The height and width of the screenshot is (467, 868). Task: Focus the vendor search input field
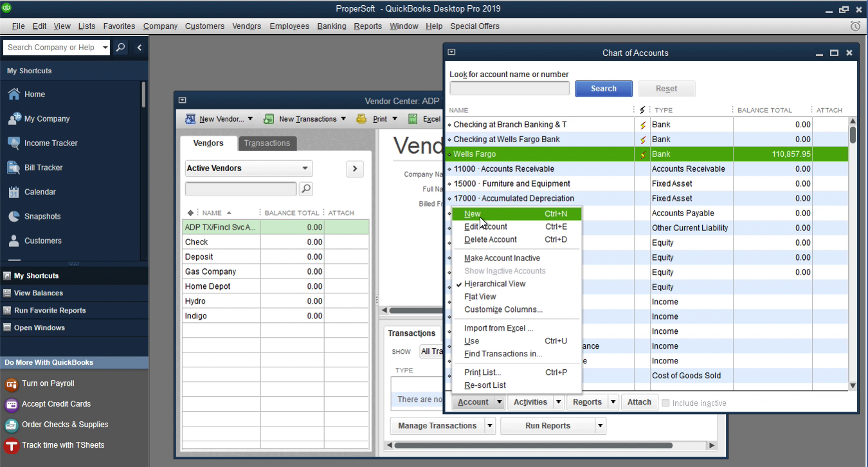tap(241, 188)
